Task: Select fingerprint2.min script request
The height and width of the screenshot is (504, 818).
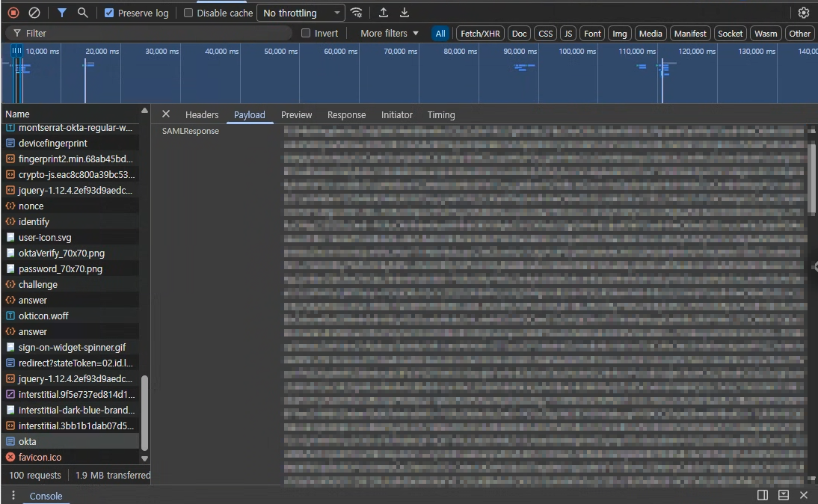Action: click(x=70, y=159)
